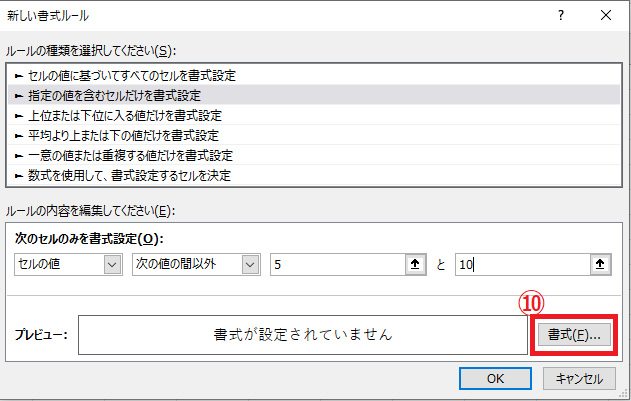631x401 pixels.
Task: Click the プレビュー: label
Action: click(41, 335)
